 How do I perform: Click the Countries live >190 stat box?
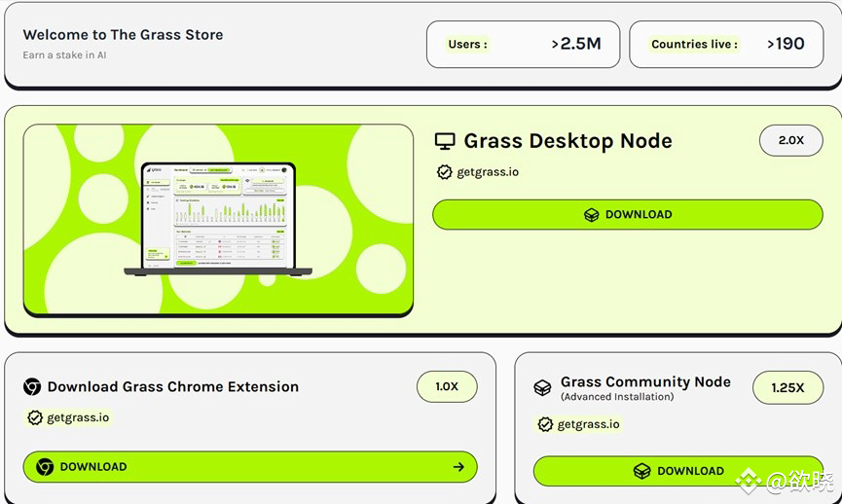(x=726, y=45)
